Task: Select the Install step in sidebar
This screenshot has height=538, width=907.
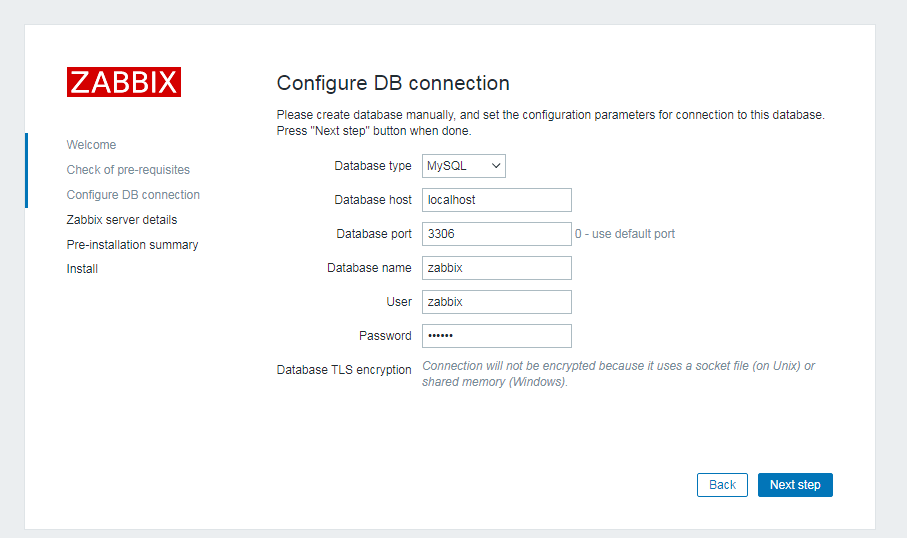Action: click(x=82, y=269)
